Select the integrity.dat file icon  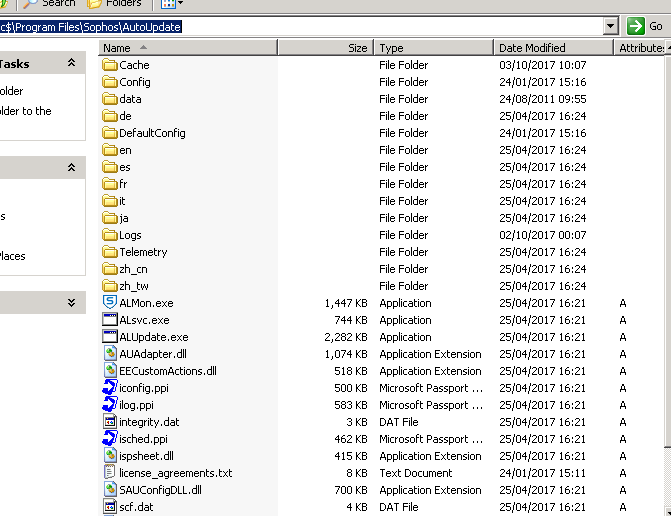(x=110, y=422)
